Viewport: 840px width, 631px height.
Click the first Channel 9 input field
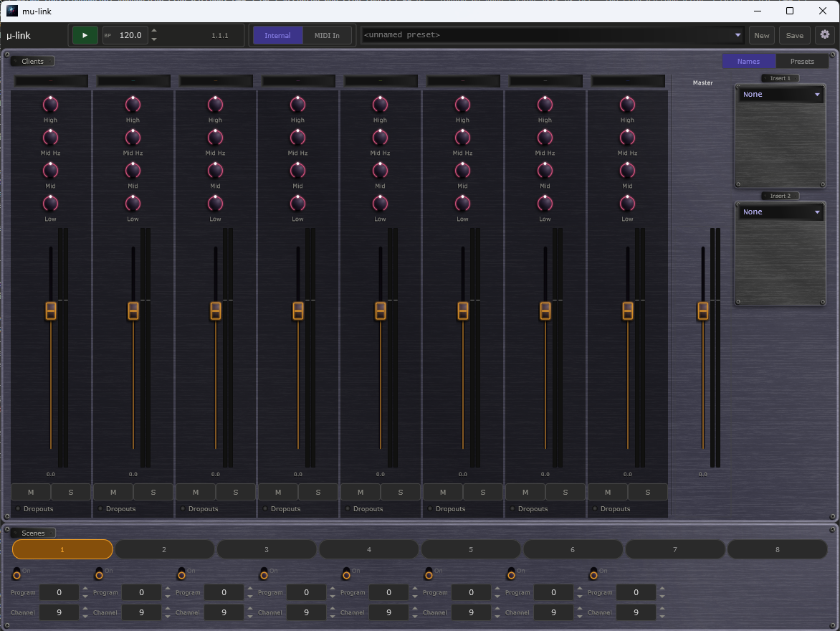coord(59,612)
